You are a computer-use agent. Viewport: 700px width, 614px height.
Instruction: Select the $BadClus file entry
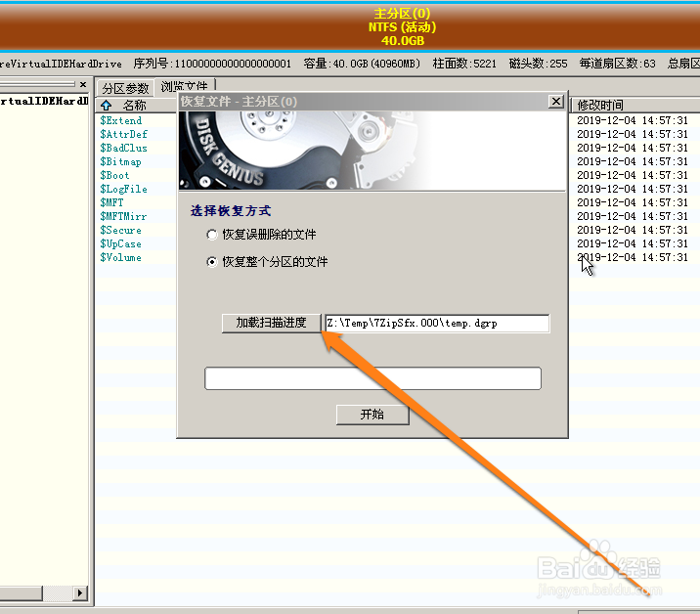click(x=123, y=148)
